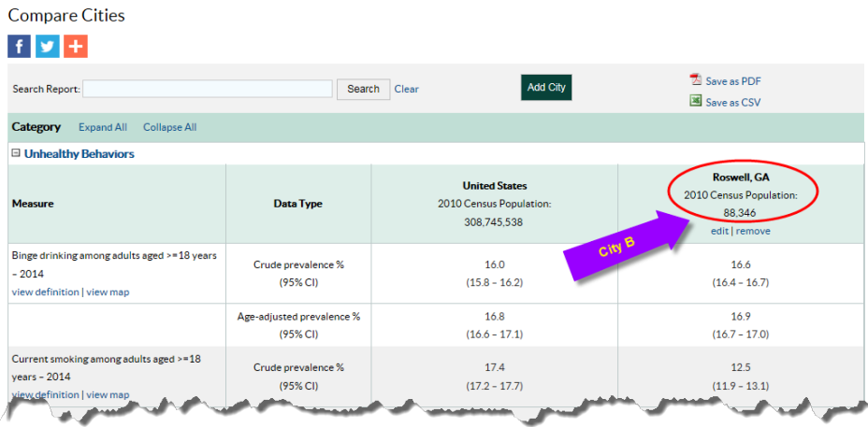The height and width of the screenshot is (427, 868).
Task: Collapse All categories
Action: pyautogui.click(x=169, y=127)
